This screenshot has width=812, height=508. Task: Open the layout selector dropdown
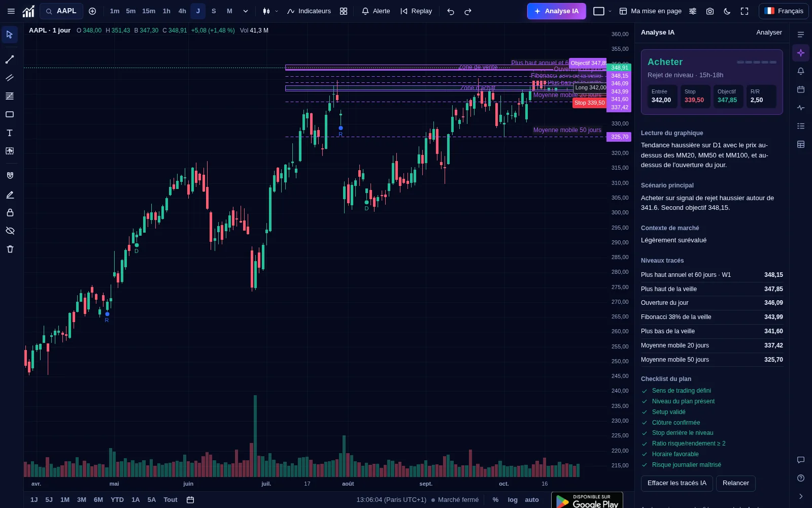coord(602,11)
